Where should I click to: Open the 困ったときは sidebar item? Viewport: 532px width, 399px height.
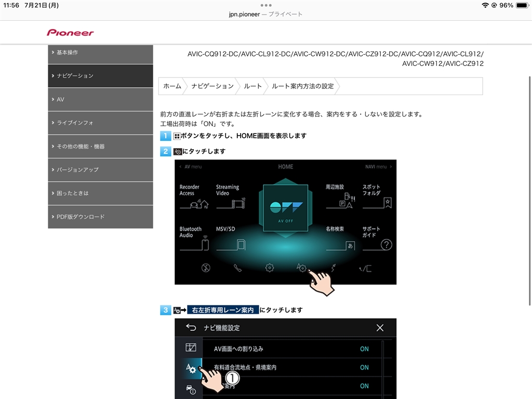point(100,193)
